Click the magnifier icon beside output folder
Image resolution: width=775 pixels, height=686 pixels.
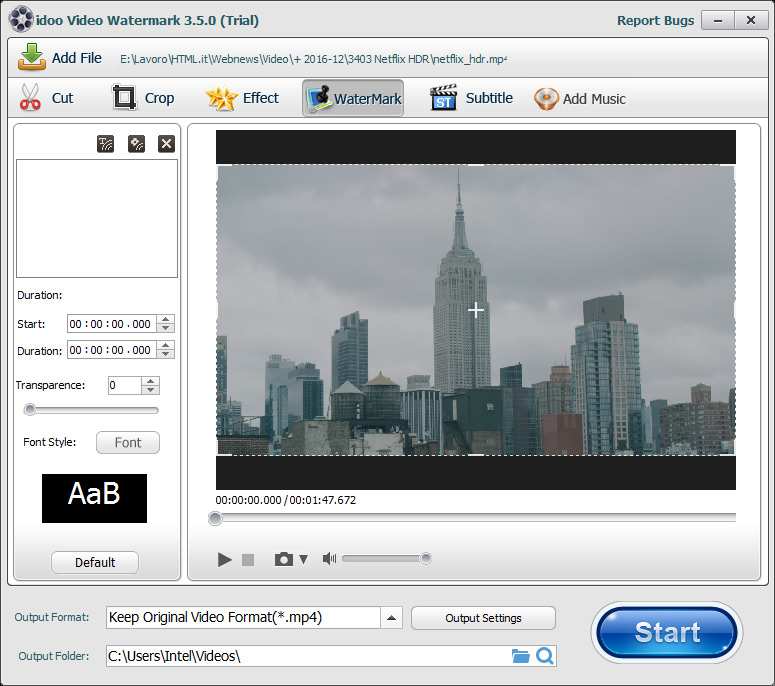(x=545, y=656)
